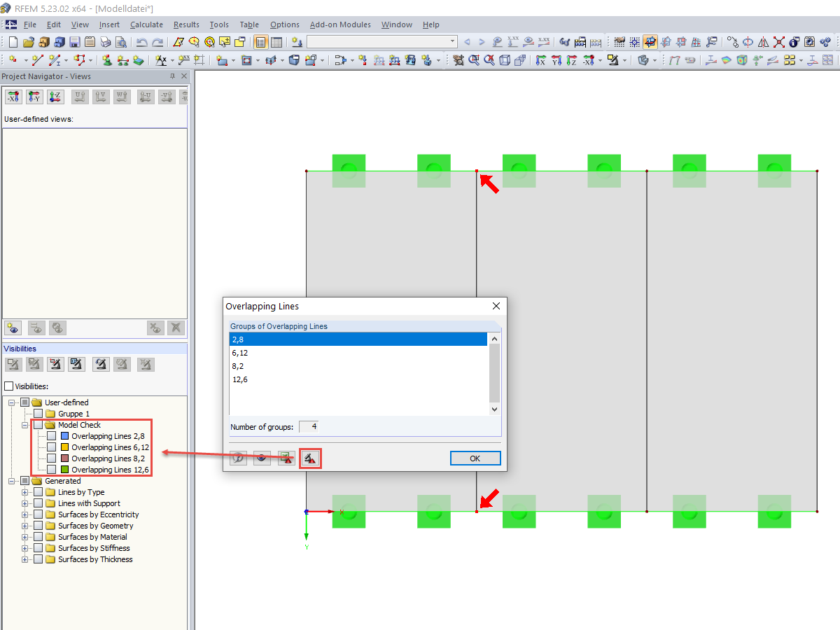This screenshot has width=840, height=630.
Task: Select the -X view icon
Action: [13, 97]
